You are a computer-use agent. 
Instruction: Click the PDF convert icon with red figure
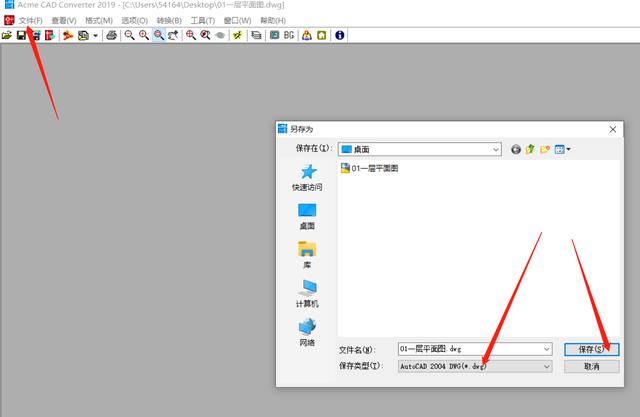68,35
